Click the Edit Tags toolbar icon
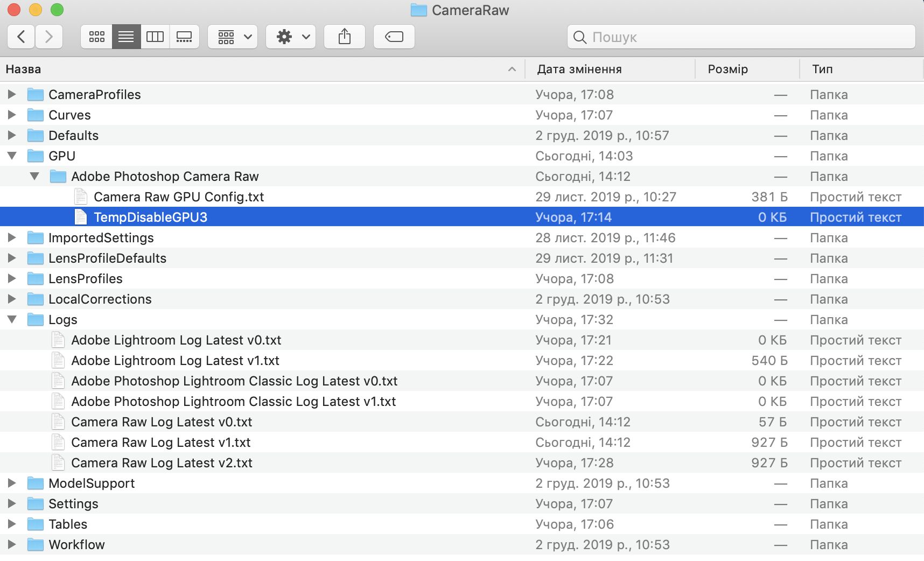This screenshot has width=924, height=561. [x=394, y=37]
